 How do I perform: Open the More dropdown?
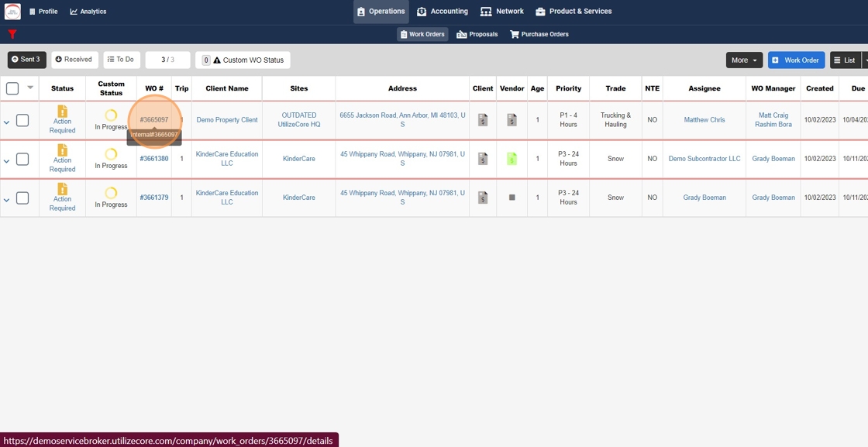pos(744,60)
